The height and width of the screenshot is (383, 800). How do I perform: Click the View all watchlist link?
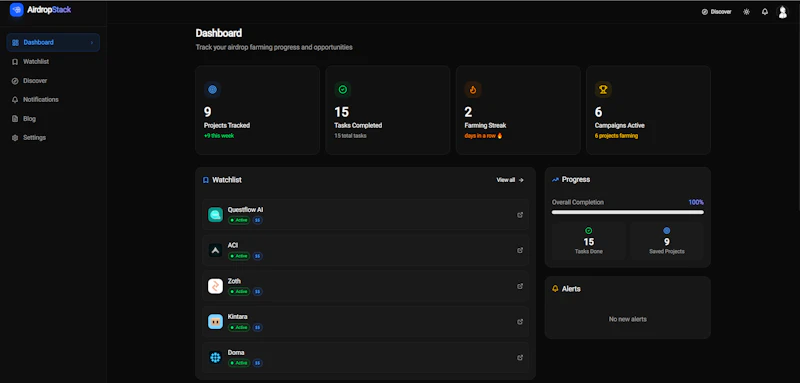(x=510, y=180)
